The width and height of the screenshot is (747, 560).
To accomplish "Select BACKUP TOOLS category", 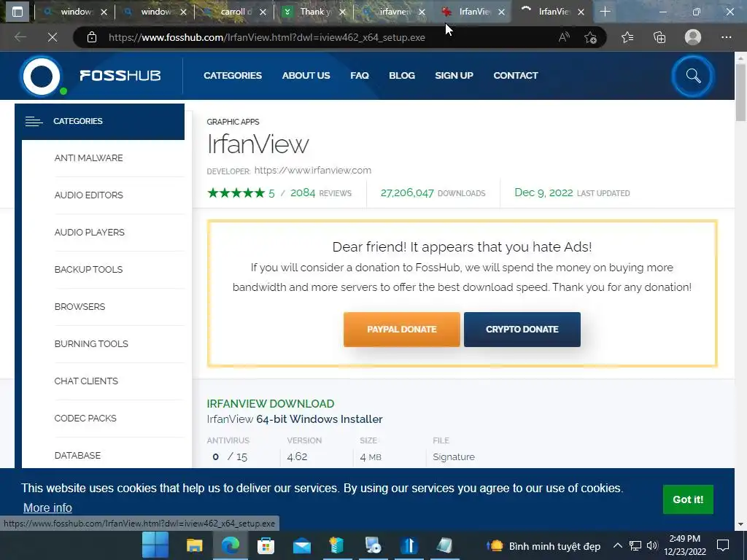I will [88, 270].
